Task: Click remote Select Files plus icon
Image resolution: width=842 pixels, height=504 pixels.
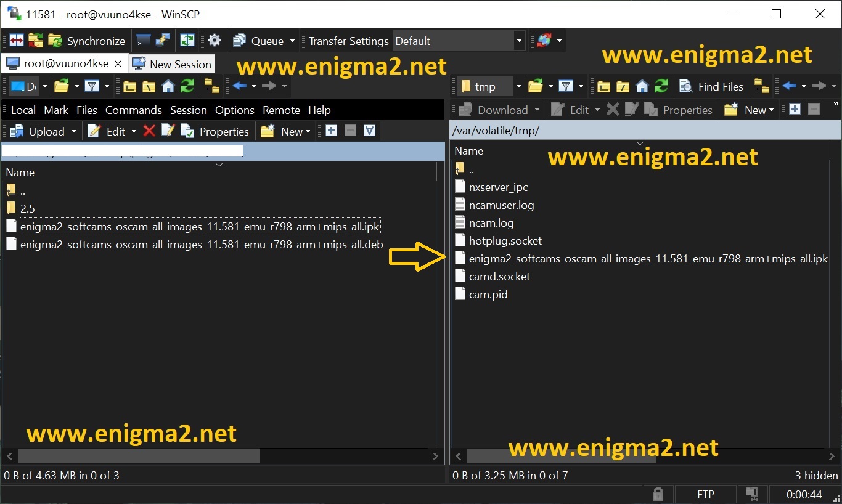Action: pos(795,109)
